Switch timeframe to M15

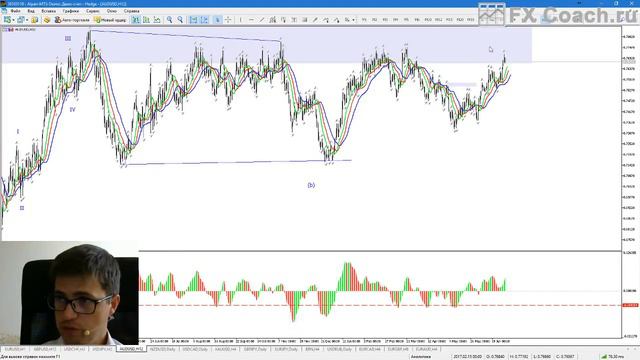[x=449, y=20]
